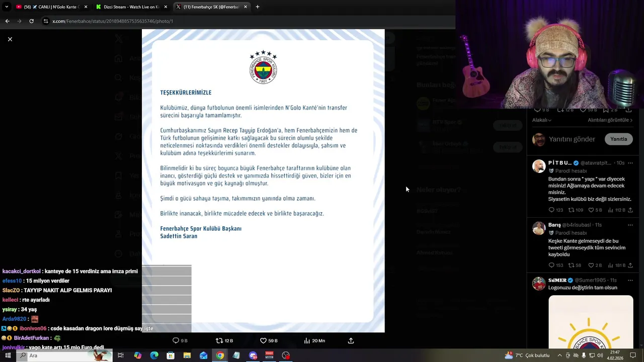View analytics of Barış tweet (181 B)
The width and height of the screenshot is (644, 362).
616,265
